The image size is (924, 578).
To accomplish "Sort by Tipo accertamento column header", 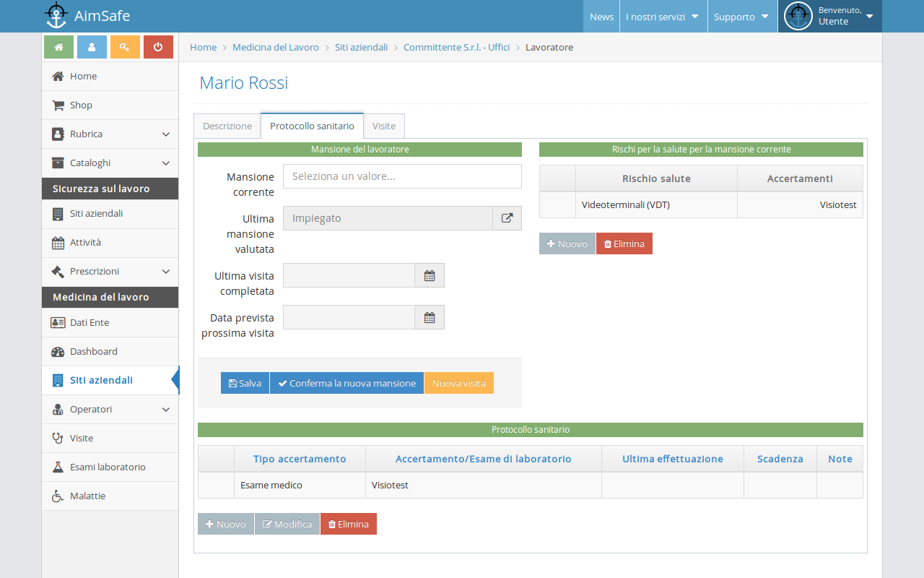I will click(300, 459).
